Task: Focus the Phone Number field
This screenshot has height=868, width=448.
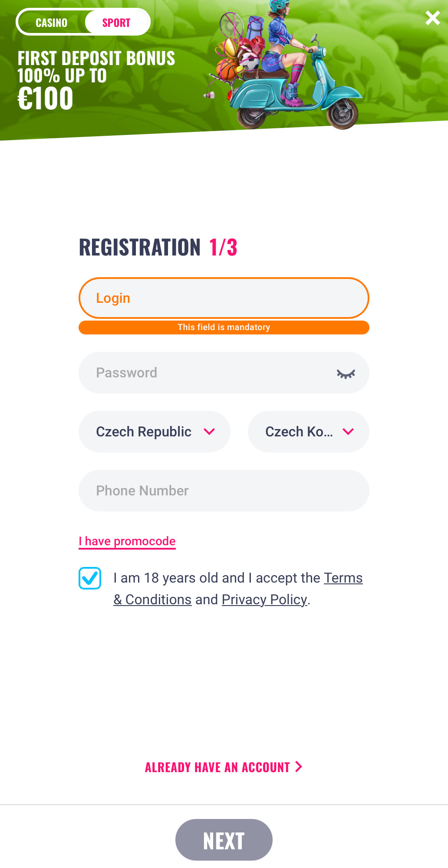Action: click(224, 491)
